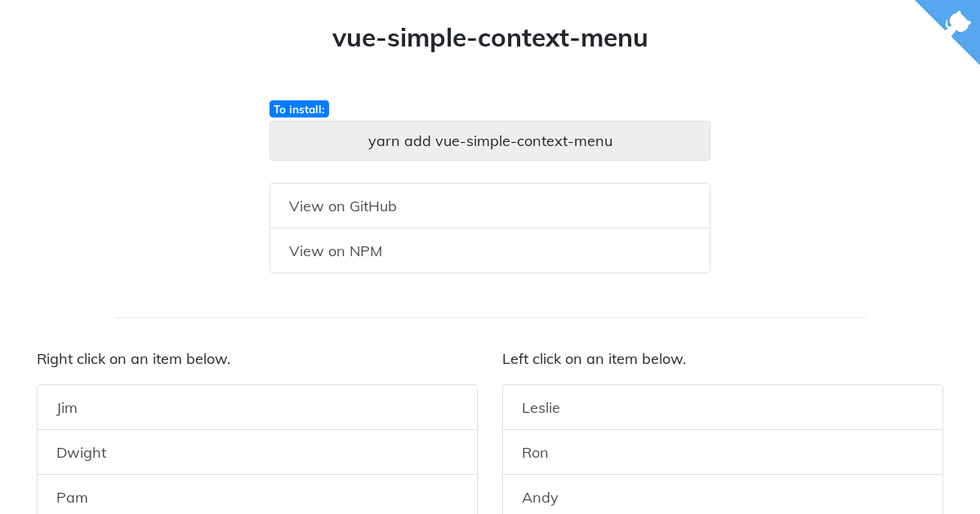Open the "View on NPM" link
The image size is (980, 514).
[336, 251]
